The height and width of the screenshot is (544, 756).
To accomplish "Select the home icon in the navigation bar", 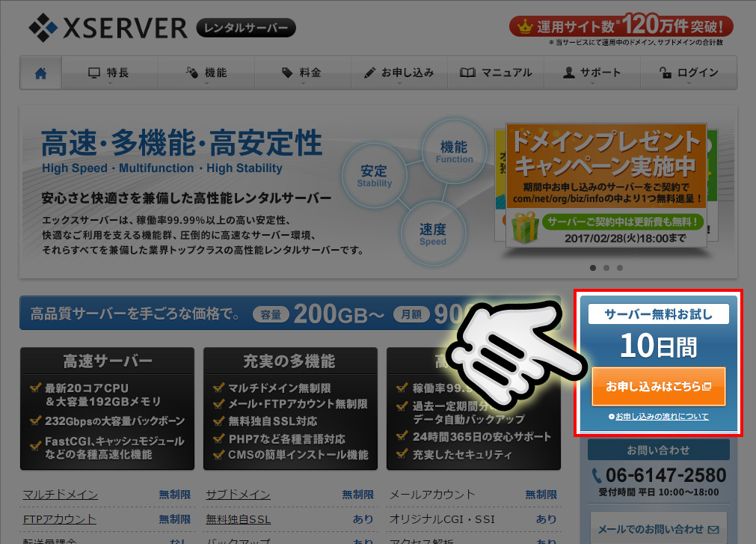I will pyautogui.click(x=40, y=72).
